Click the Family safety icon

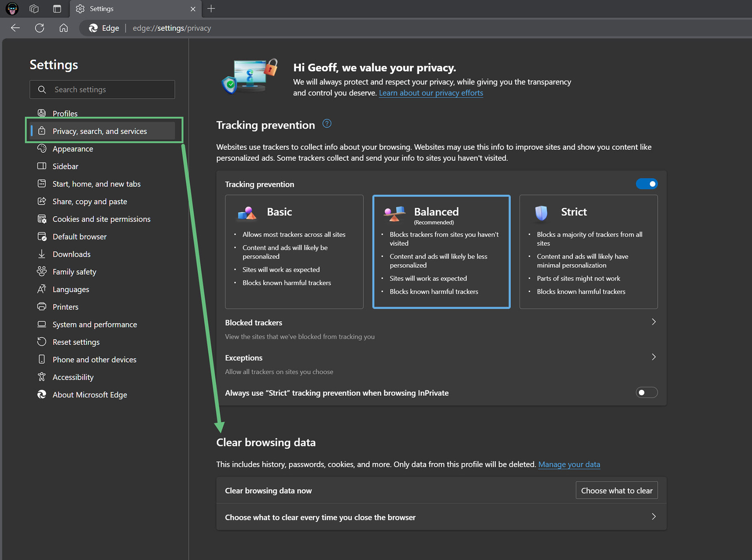coord(42,271)
